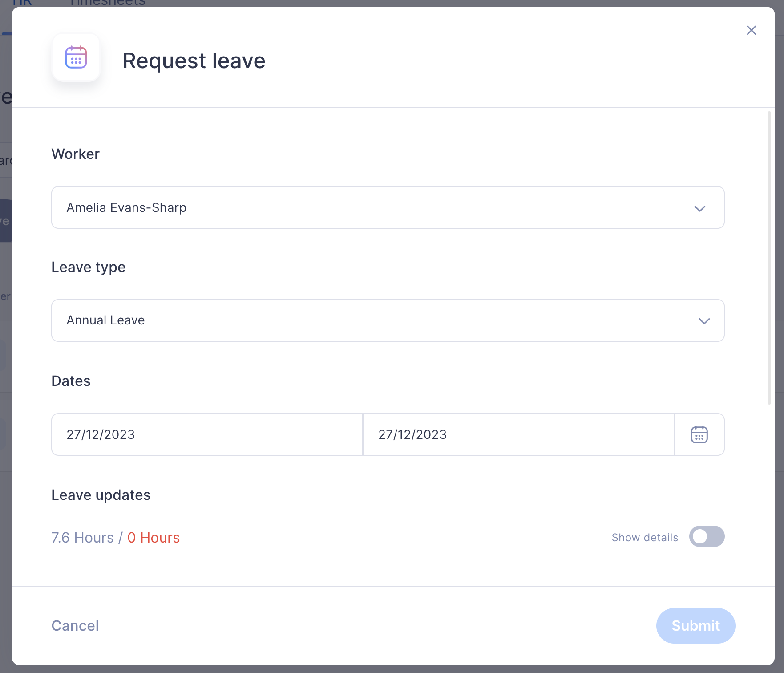Toggle the Show details switch

tap(707, 536)
